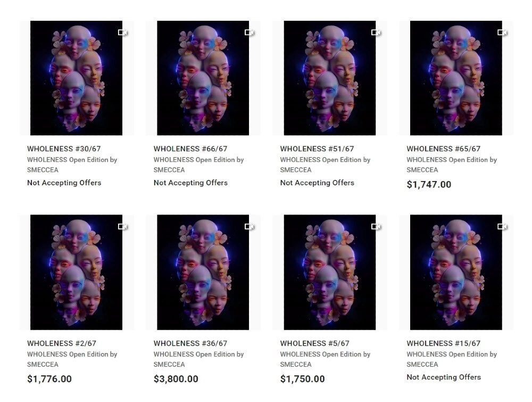
Task: Open WHOLENESS #36/67 artwork thumbnail
Action: (203, 273)
